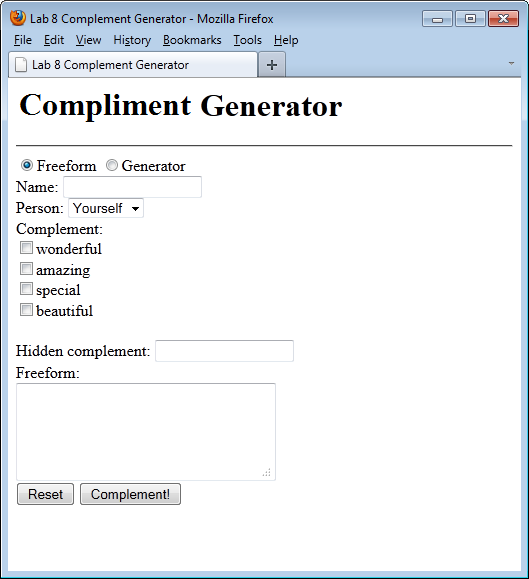Open the Bookmarks menu
Viewport: 529px width, 579px height.
(192, 40)
